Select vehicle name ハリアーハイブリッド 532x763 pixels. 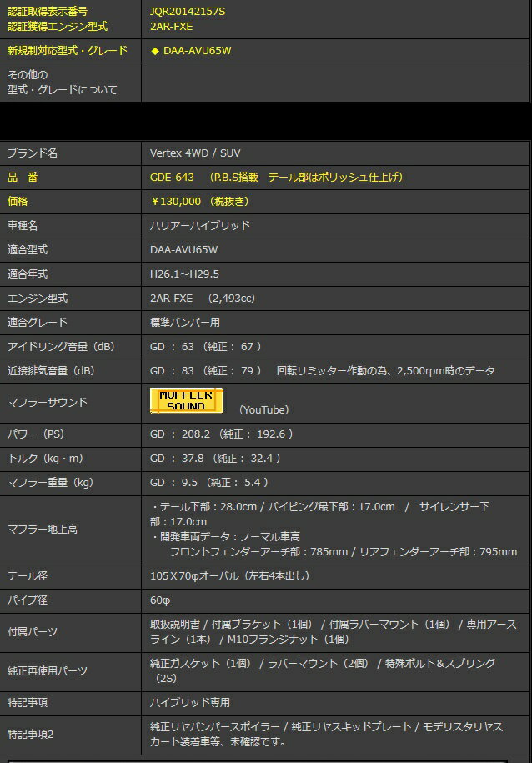[199, 225]
